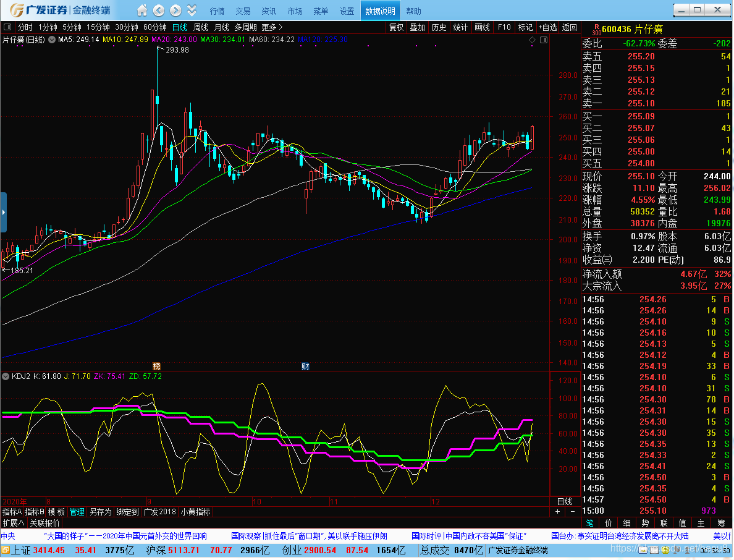
Task: Open the 关联报价 tab
Action: 45,523
